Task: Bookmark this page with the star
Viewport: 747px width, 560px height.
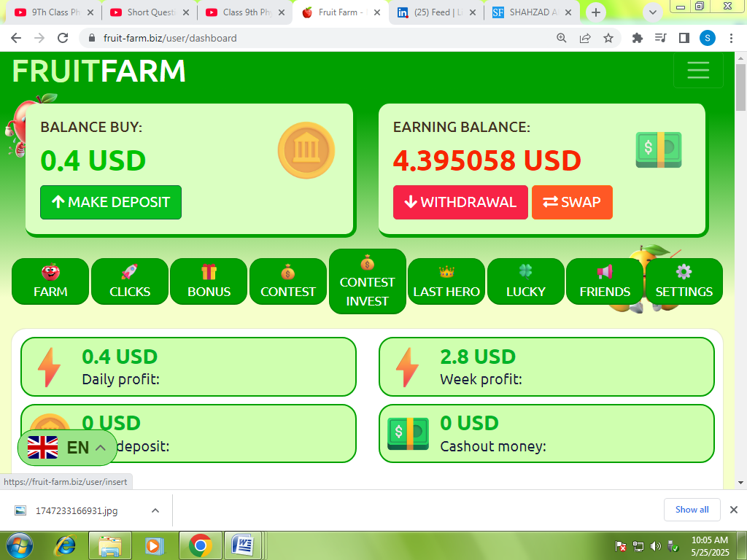Action: pyautogui.click(x=608, y=38)
